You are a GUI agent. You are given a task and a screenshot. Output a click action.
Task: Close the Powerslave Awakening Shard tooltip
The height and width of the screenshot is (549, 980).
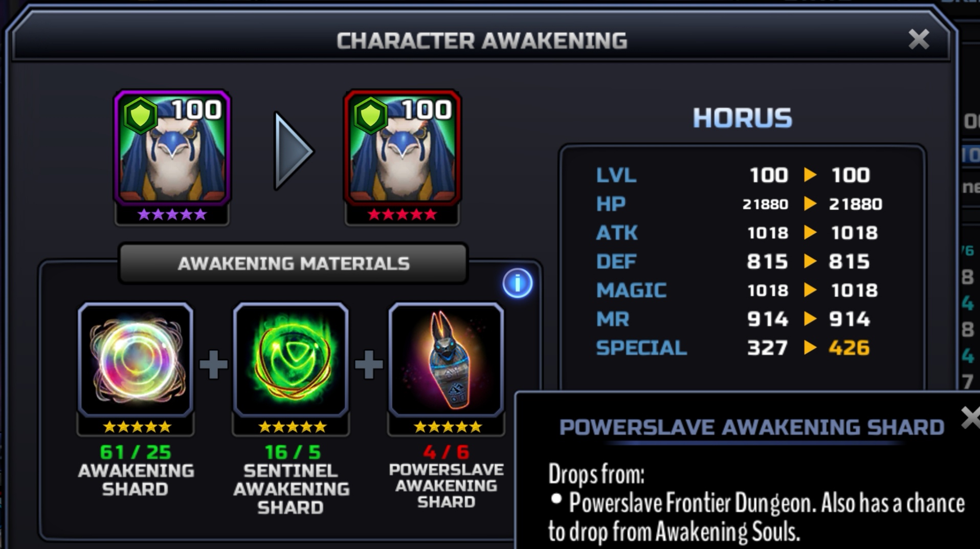click(970, 418)
